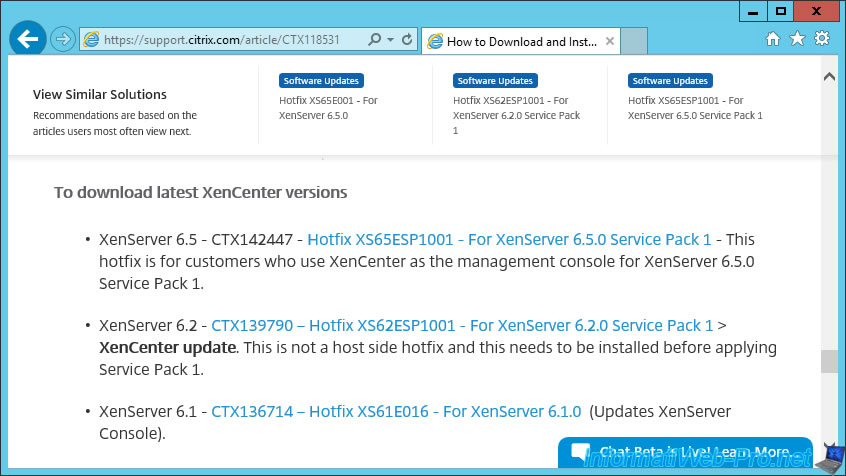Click the Software Updates badge above Hotfix XS65E001
Viewport: 846px width, 476px height.
click(x=321, y=80)
